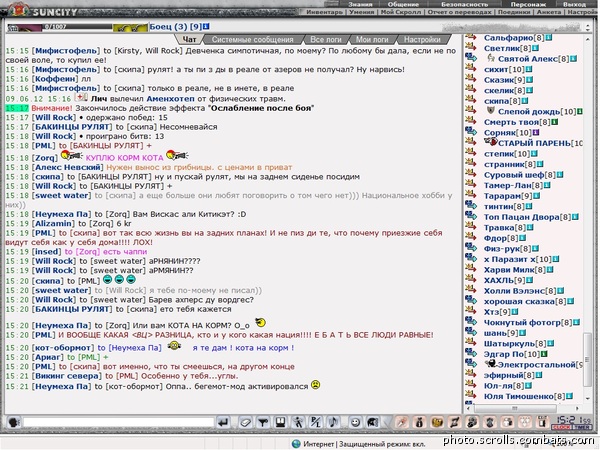Click the Clock/Timer display

coord(572,422)
